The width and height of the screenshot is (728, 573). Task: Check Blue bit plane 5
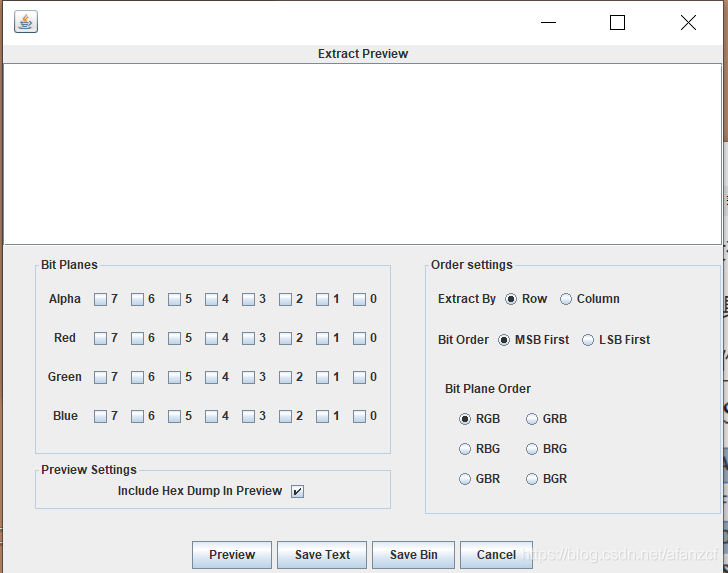(x=175, y=417)
